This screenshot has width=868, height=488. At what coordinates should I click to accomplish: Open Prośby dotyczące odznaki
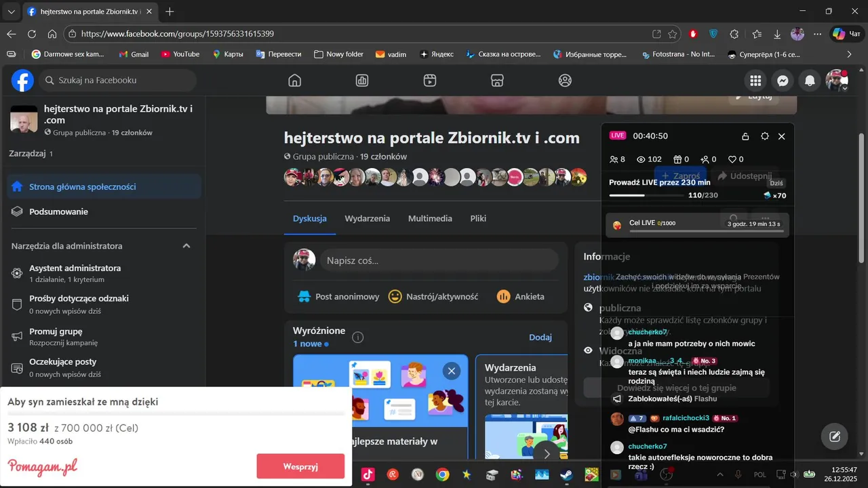pyautogui.click(x=104, y=304)
